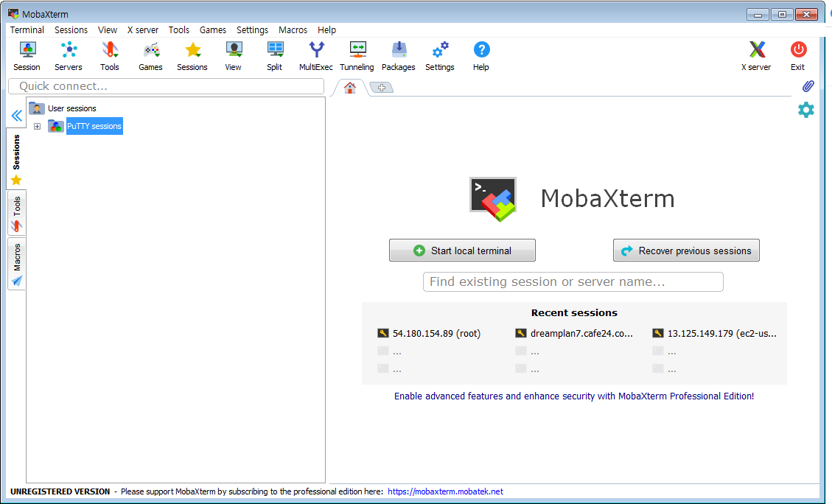The height and width of the screenshot is (504, 832).
Task: Select the Tools vertical side tab
Action: coord(17,214)
